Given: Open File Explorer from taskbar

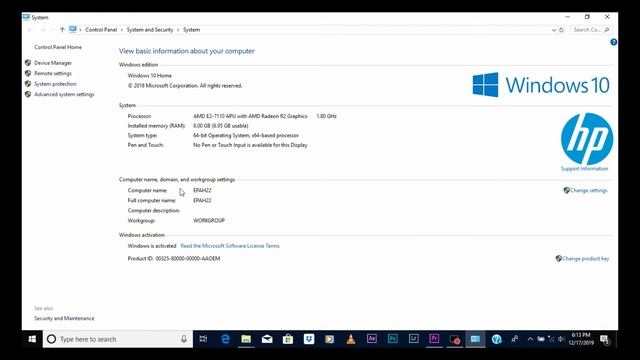Looking at the screenshot, I should [x=246, y=339].
